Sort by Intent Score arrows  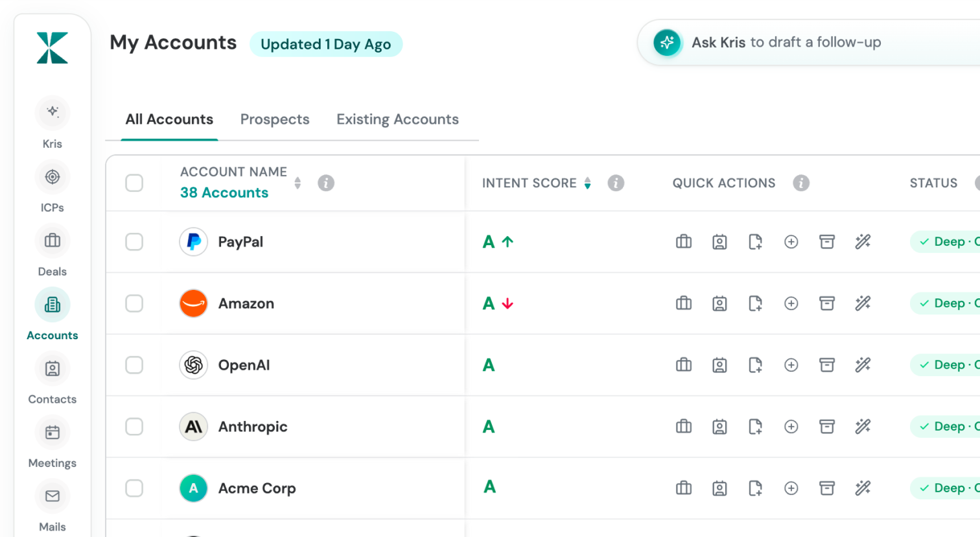tap(587, 183)
